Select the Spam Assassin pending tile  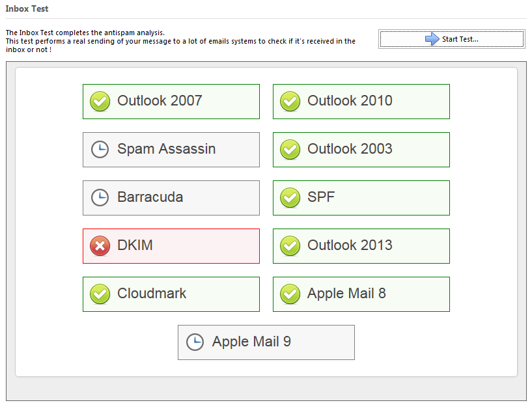coord(171,150)
